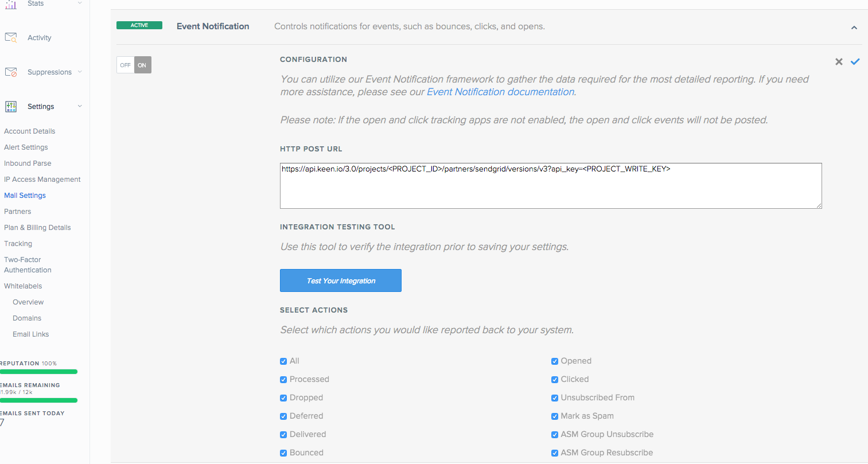Uncheck the Processed checkbox
868x464 pixels.
[x=283, y=380]
